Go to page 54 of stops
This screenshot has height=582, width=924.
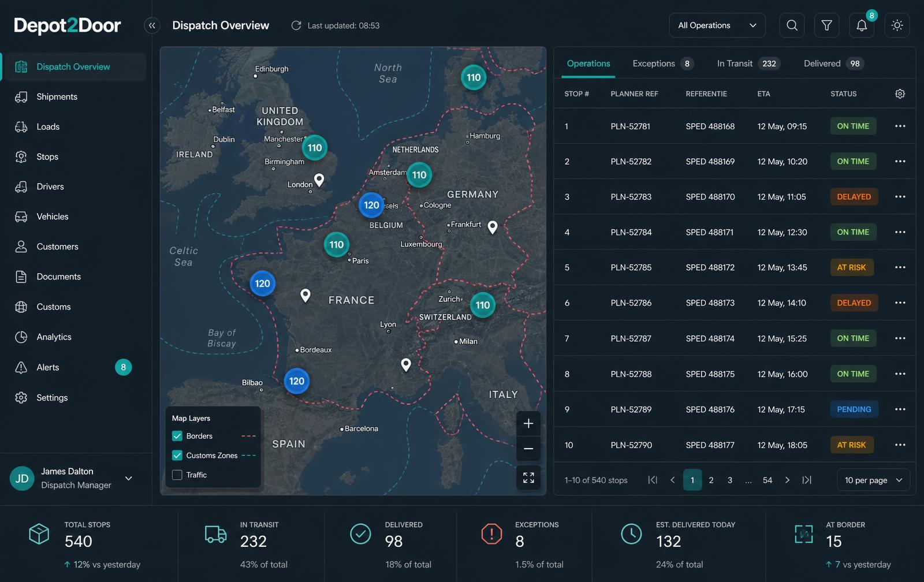(767, 480)
